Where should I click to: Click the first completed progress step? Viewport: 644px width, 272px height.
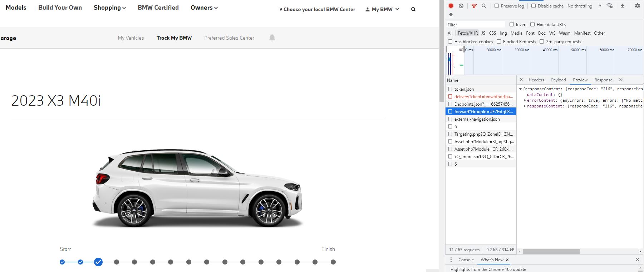[62, 262]
